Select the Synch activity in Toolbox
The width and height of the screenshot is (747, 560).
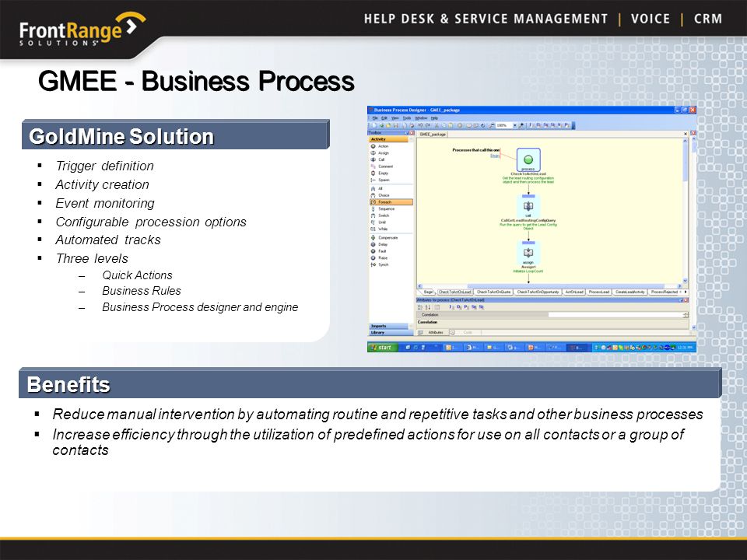[381, 264]
